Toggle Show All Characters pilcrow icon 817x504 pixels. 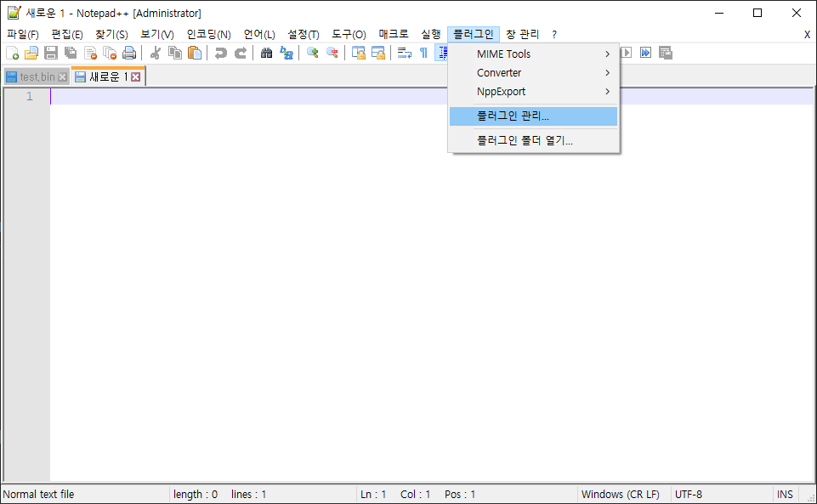click(423, 53)
